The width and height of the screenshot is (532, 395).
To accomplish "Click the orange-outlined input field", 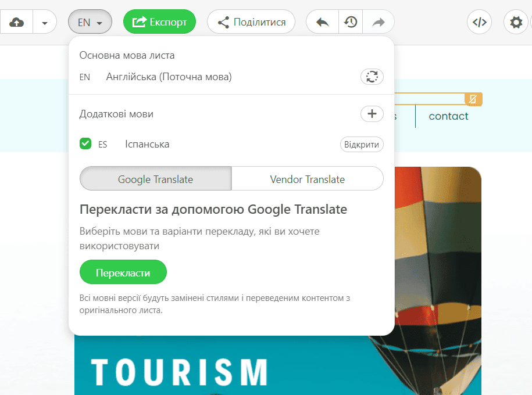I will click(x=433, y=99).
